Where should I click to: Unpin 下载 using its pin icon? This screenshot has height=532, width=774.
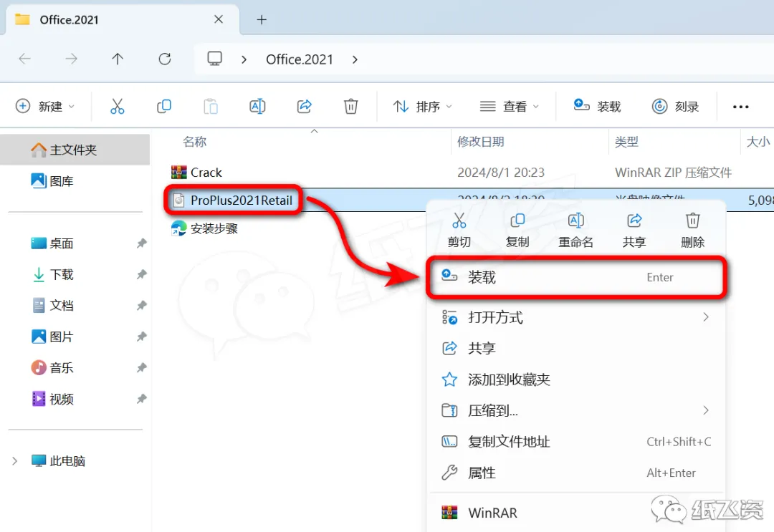tap(142, 274)
